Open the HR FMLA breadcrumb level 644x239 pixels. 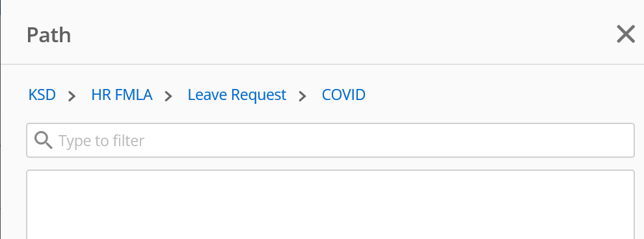(x=122, y=95)
